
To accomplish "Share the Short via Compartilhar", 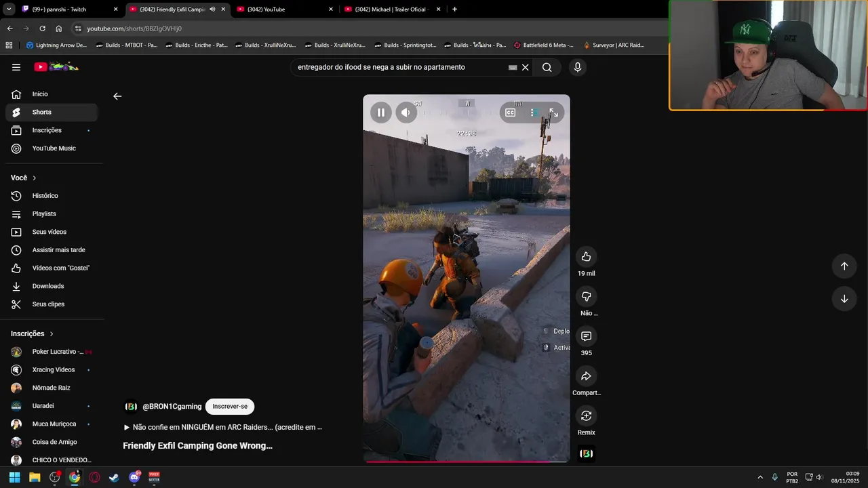I will pos(587,376).
